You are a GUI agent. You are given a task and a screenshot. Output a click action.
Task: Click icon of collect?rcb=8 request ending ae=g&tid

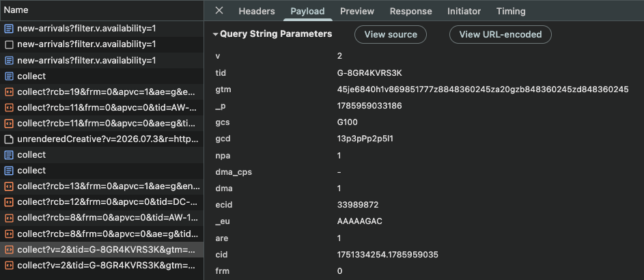click(x=9, y=234)
